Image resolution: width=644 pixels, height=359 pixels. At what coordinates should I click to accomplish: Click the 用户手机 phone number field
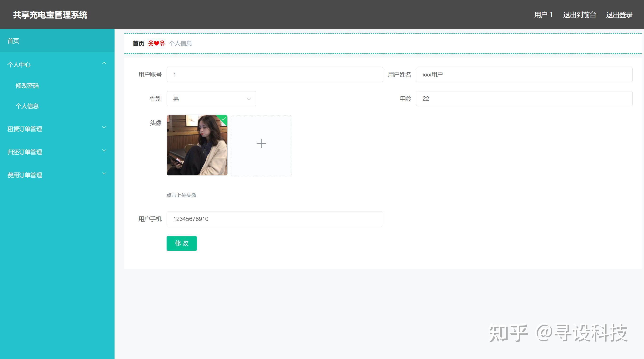click(275, 219)
